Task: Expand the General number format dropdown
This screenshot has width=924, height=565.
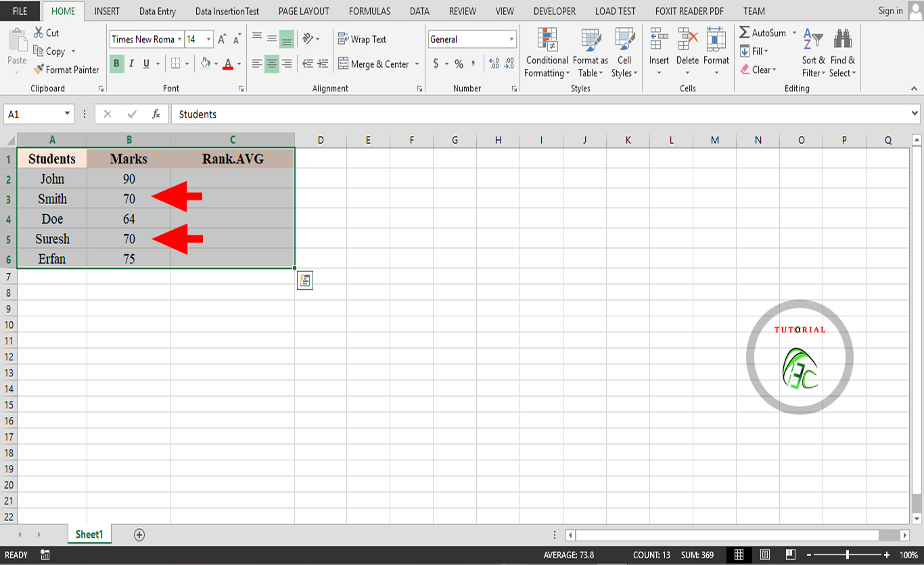Action: point(511,39)
